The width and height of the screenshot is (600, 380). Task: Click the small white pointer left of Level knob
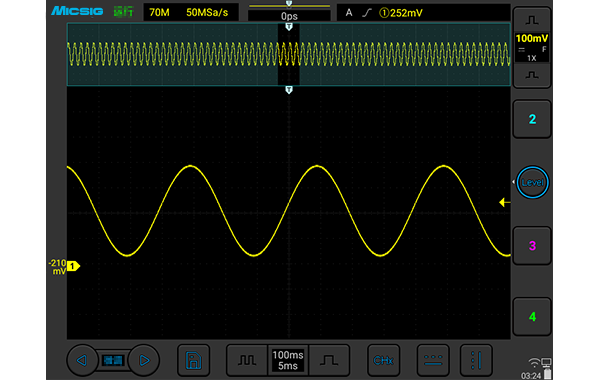513,182
